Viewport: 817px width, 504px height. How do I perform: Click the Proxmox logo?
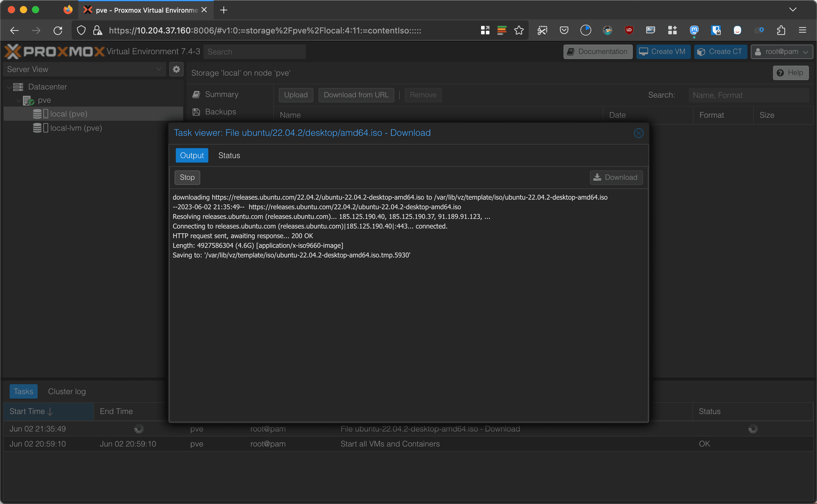(55, 51)
